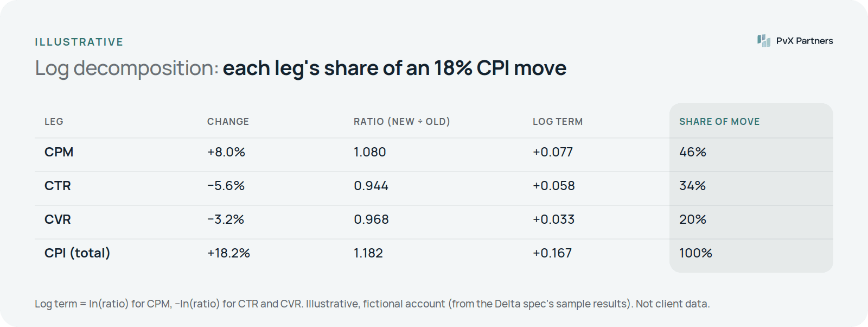Click the +0.033 log term cell
Viewport: 868px width, 327px height.
[x=553, y=219]
